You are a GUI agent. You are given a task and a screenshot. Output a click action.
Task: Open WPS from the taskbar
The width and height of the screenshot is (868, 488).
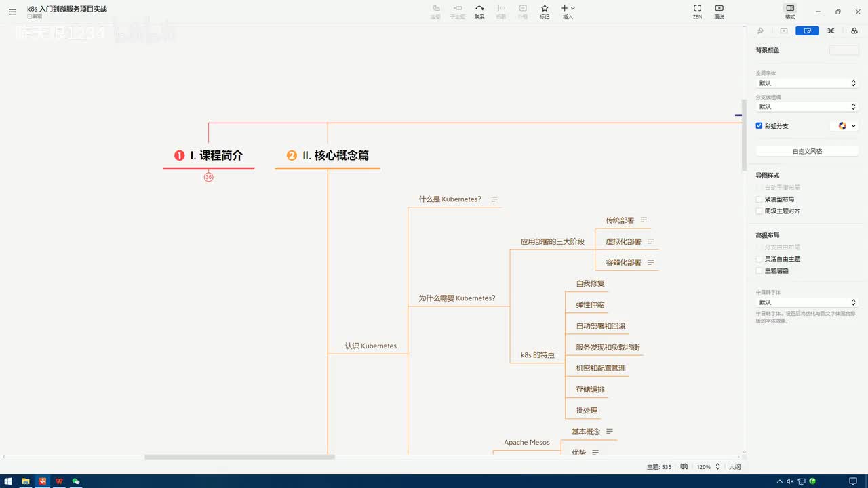(59, 481)
